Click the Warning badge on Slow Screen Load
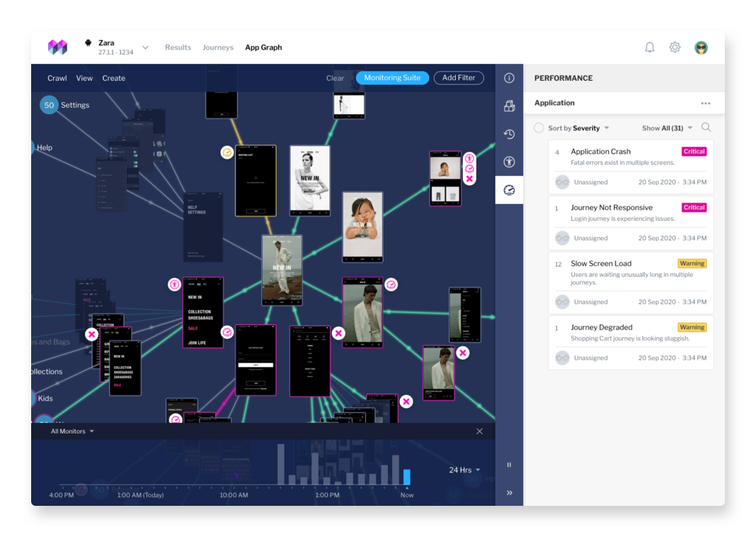Screen dimensions: 756x537 692,264
